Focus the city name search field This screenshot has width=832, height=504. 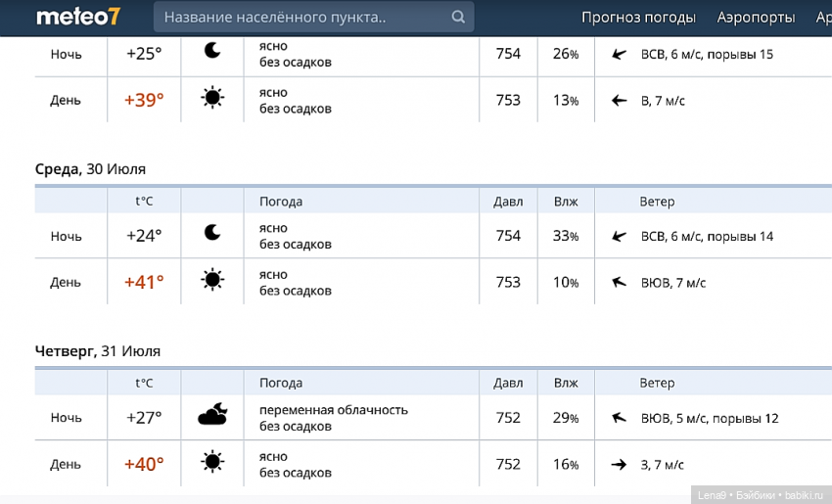point(301,18)
